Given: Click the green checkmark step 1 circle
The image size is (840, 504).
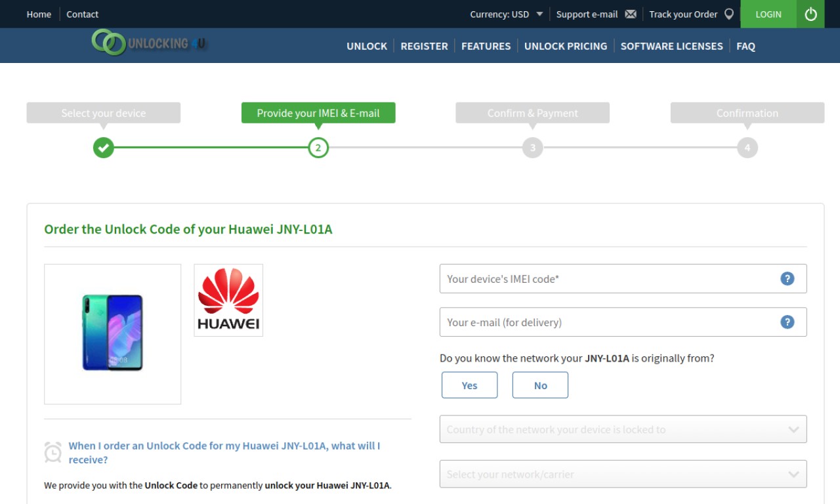Looking at the screenshot, I should (x=104, y=148).
